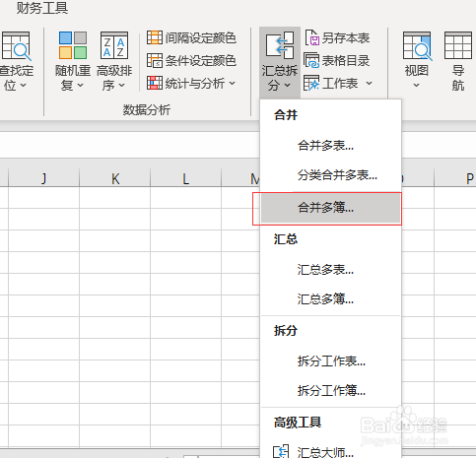The width and height of the screenshot is (476, 458).
Task: Select 合并多簿... menu item
Action: (331, 208)
